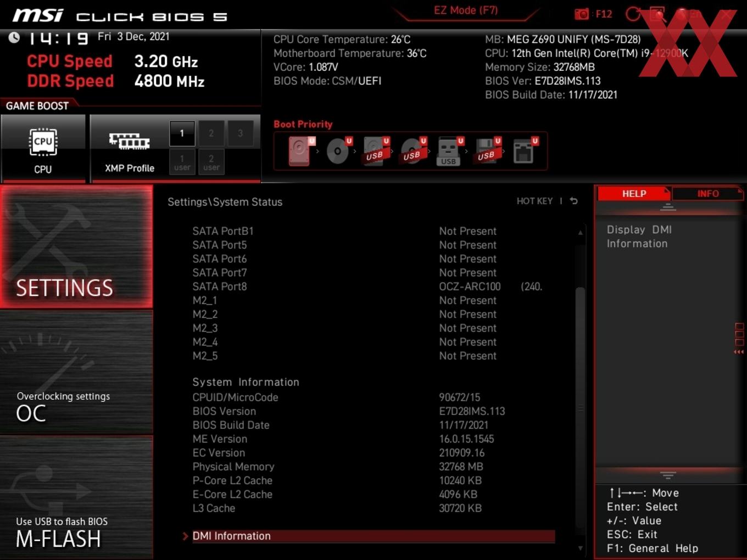This screenshot has height=560, width=747.
Task: Click the SATA PortB1 row
Action: tap(345, 231)
